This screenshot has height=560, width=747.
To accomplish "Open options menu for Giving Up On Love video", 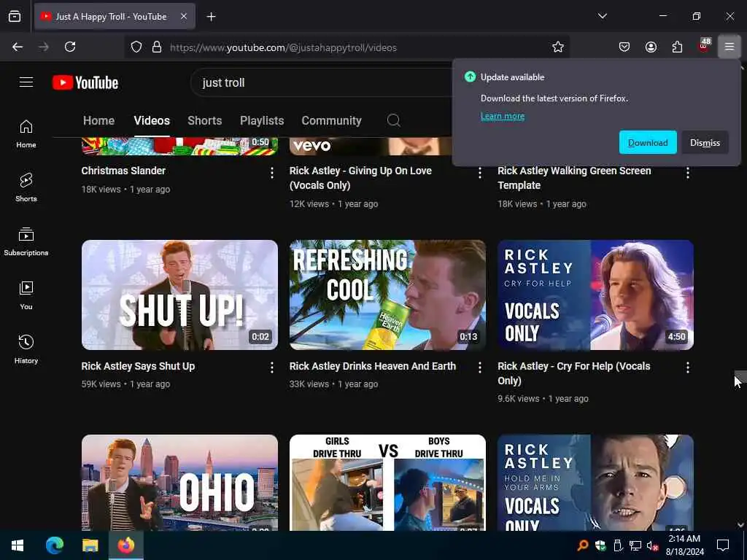I will (x=480, y=173).
